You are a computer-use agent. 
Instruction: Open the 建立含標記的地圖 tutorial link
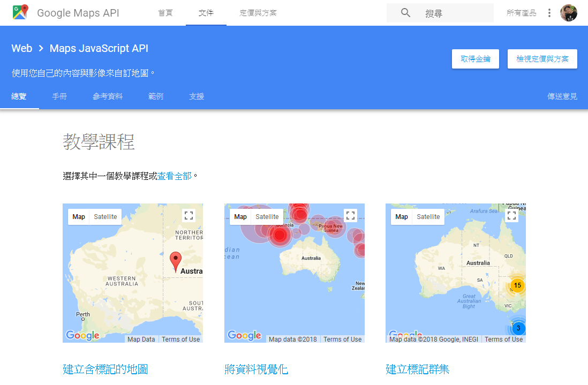(105, 369)
